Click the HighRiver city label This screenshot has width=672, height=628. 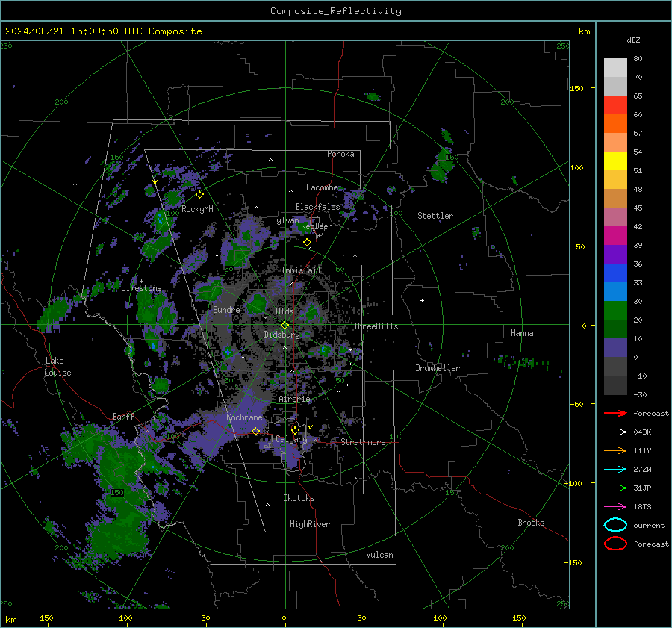point(310,524)
